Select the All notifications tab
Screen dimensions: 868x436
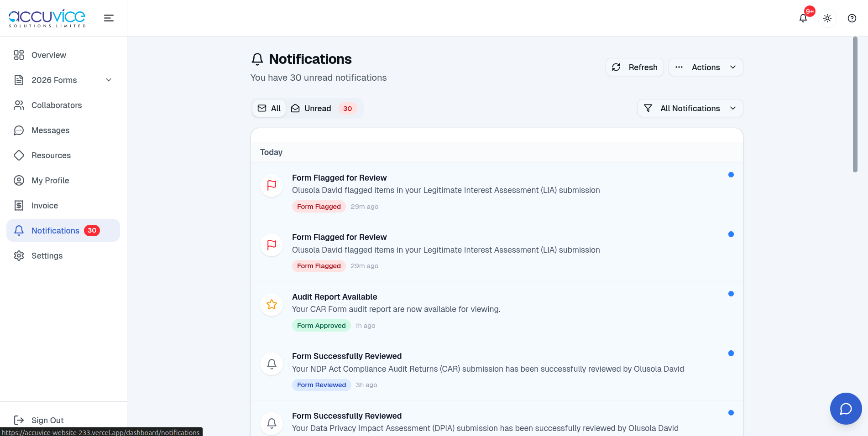[x=269, y=109]
